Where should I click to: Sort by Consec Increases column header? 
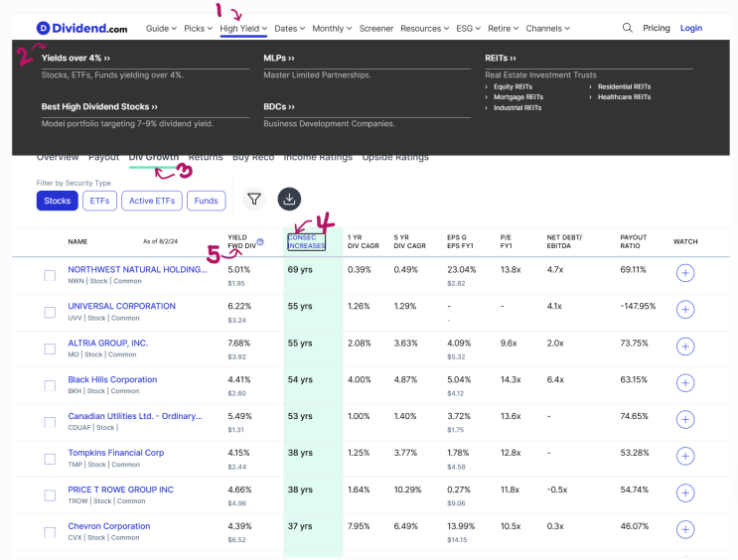click(x=306, y=241)
